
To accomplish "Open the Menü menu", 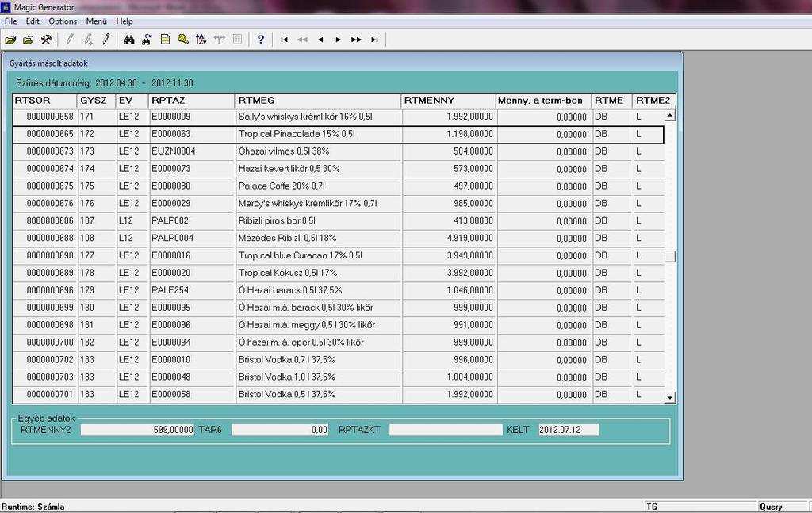I will (96, 21).
